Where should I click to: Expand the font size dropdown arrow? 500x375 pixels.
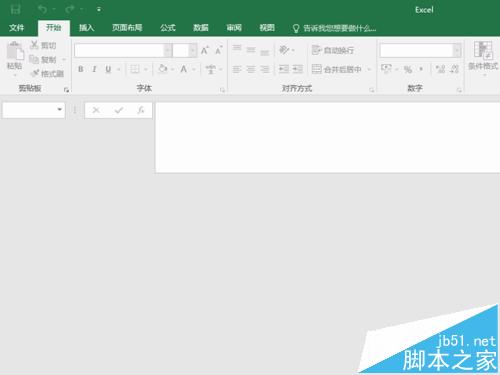coord(192,51)
